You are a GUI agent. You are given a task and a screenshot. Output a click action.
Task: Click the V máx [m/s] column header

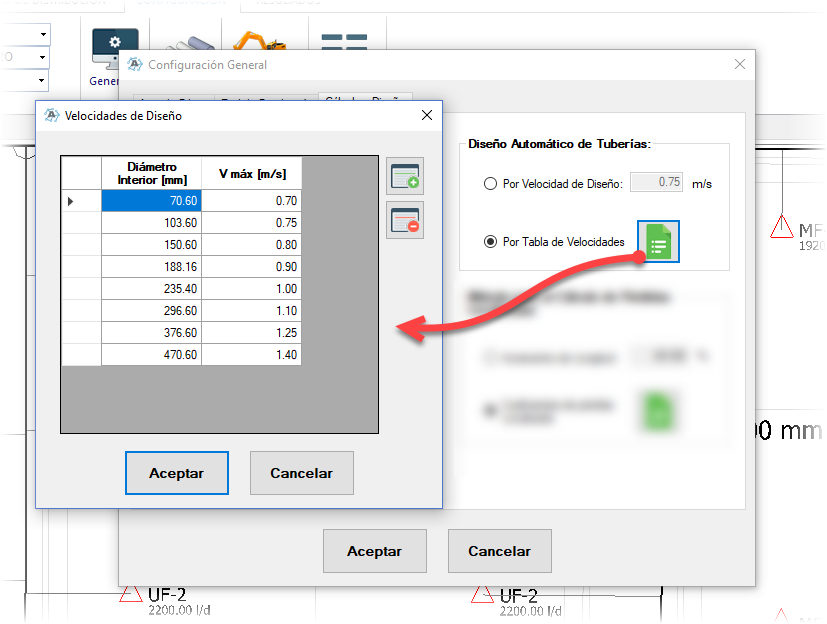point(252,174)
